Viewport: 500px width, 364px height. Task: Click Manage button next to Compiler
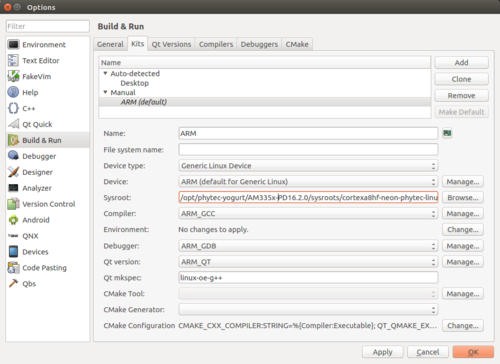(x=463, y=213)
